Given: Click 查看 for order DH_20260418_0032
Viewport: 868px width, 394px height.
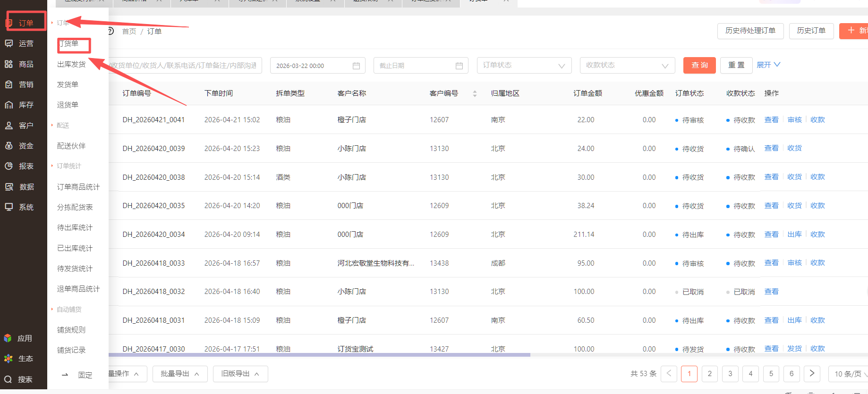Looking at the screenshot, I should pos(772,292).
